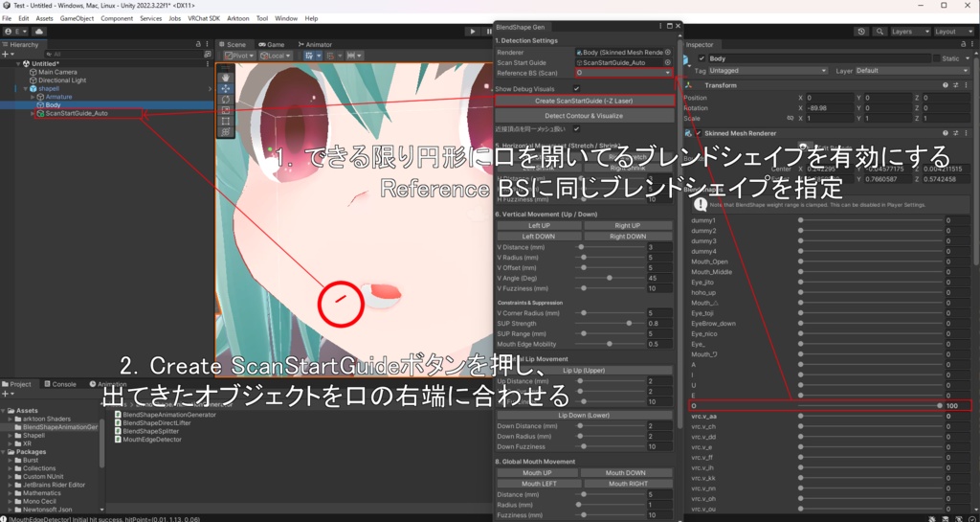Open the Layers dropdown in top toolbar
980x522 pixels.
click(909, 32)
